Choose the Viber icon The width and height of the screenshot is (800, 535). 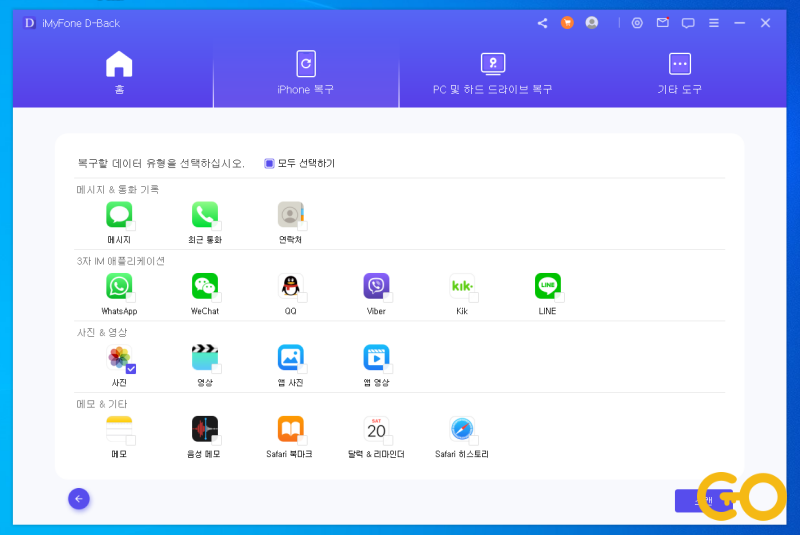click(376, 286)
